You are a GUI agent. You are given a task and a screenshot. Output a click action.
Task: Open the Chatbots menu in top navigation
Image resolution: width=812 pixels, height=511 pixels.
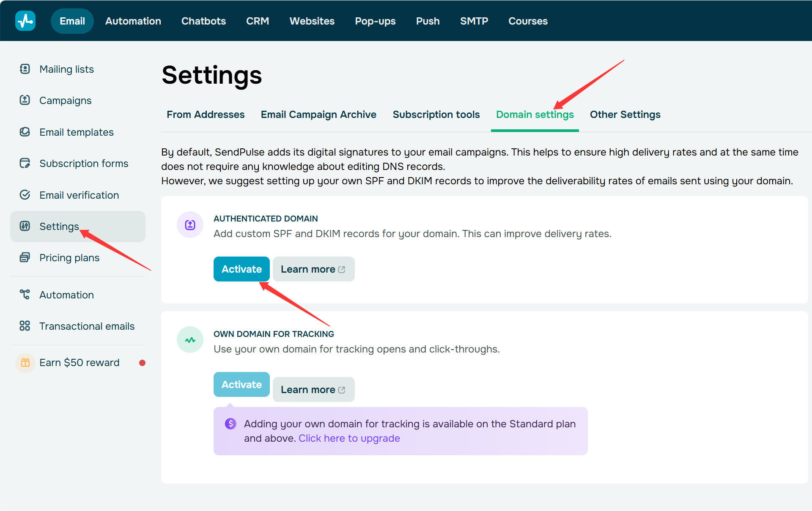[203, 21]
